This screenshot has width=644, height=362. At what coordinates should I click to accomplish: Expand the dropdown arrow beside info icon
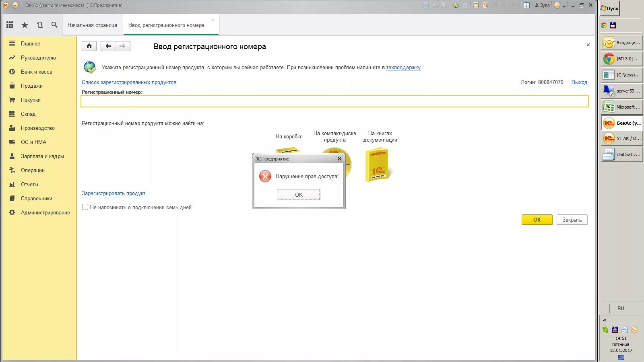pyautogui.click(x=564, y=6)
